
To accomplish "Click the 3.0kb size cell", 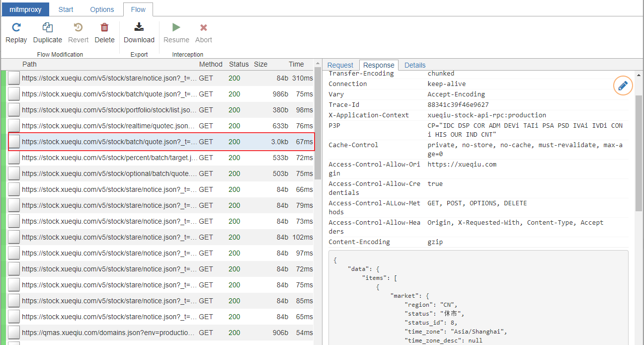I will click(x=279, y=142).
